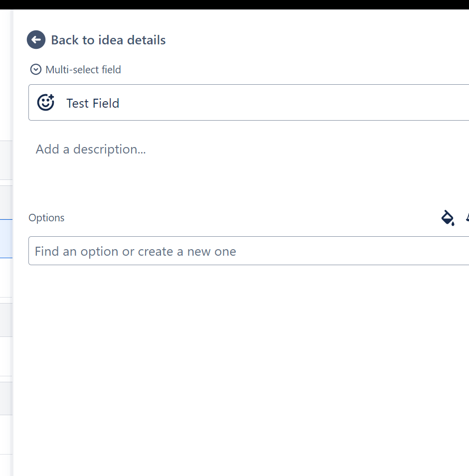
Task: Select the highlighted row in the left sidebar
Action: point(6,238)
